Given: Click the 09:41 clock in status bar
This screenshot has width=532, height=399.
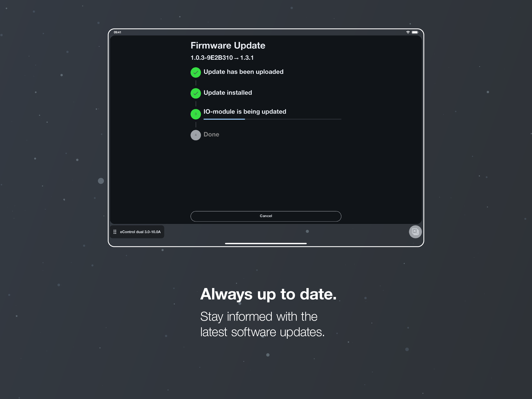Looking at the screenshot, I should (x=117, y=32).
